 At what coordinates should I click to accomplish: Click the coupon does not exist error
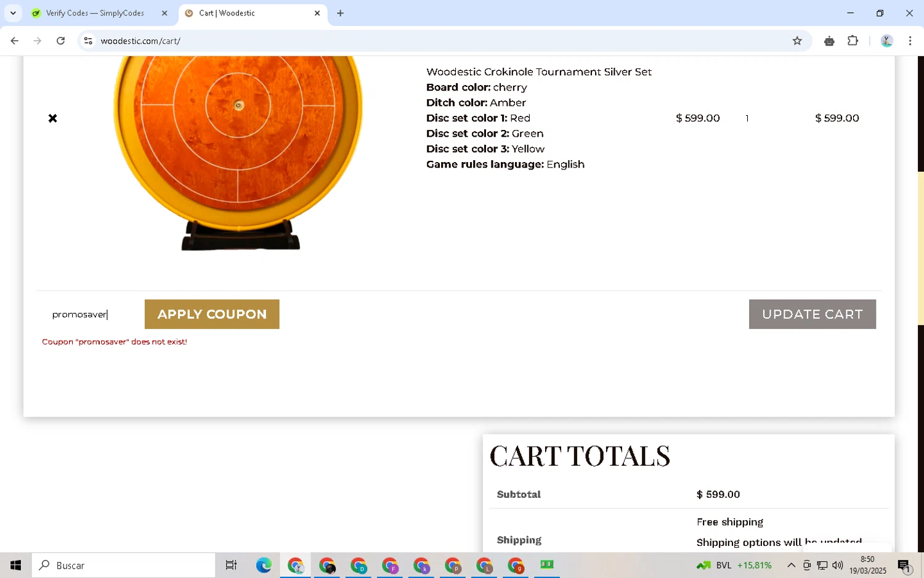point(115,341)
